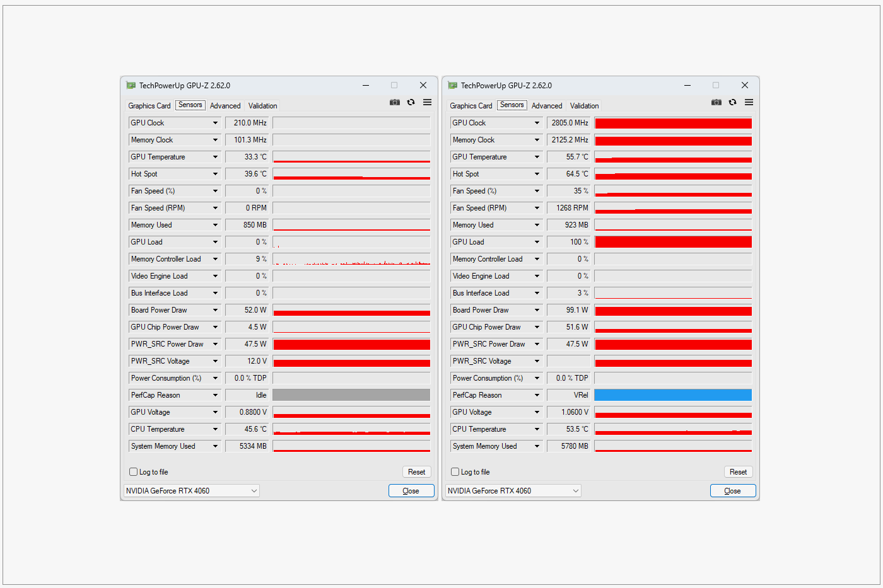The height and width of the screenshot is (588, 883).
Task: Click the VRel PerfCap value in right window
Action: (x=569, y=395)
